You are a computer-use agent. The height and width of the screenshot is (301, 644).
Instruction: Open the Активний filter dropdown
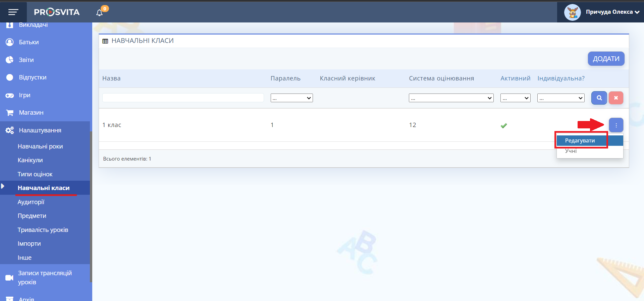pos(515,98)
